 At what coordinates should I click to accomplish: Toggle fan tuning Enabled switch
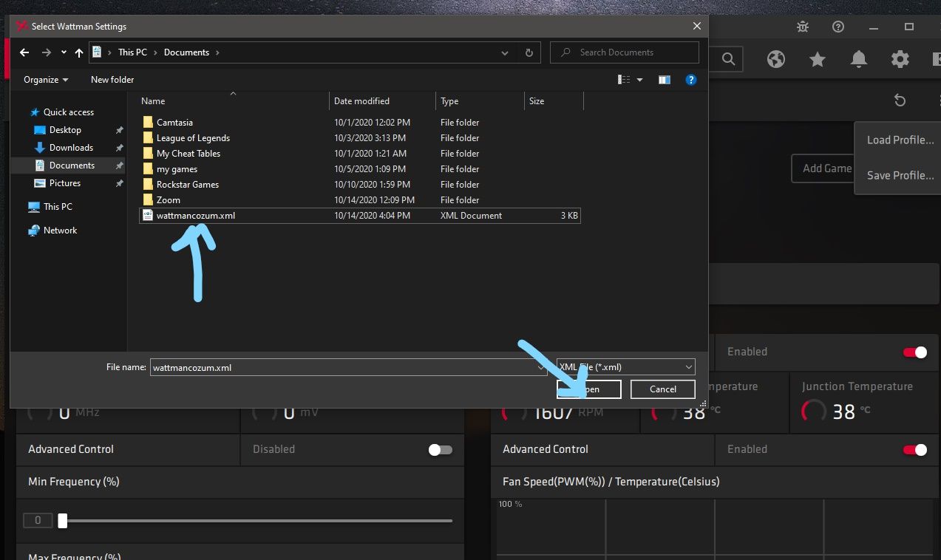915,352
